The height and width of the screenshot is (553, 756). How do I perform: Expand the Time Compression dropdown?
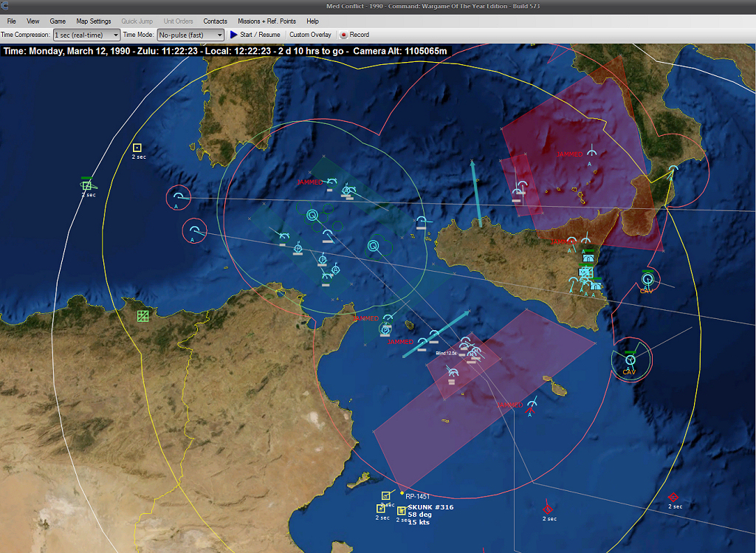87,35
